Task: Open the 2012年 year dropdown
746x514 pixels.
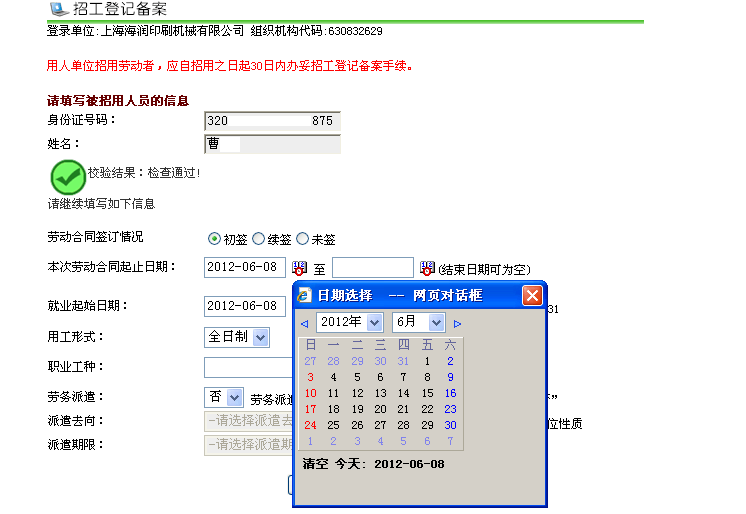Action: (x=349, y=322)
